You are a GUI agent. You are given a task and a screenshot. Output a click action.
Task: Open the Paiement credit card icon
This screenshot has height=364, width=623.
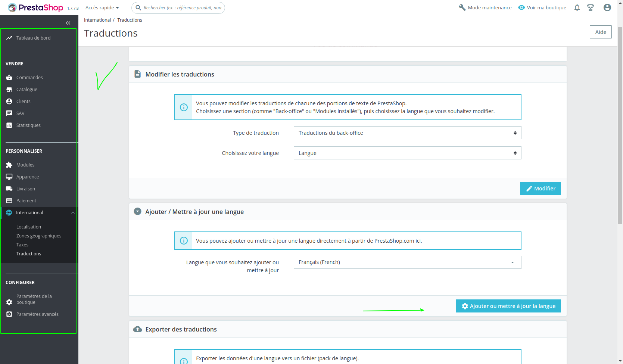(9, 200)
